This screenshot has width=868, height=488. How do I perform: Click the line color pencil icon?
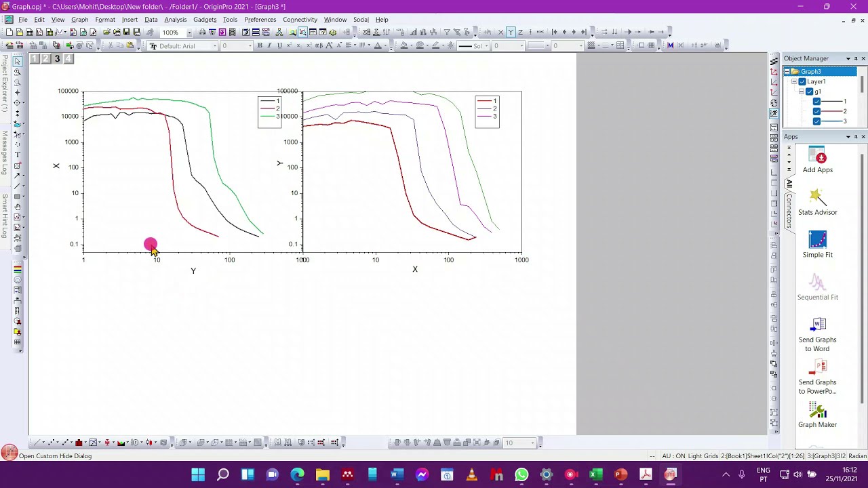pos(437,45)
